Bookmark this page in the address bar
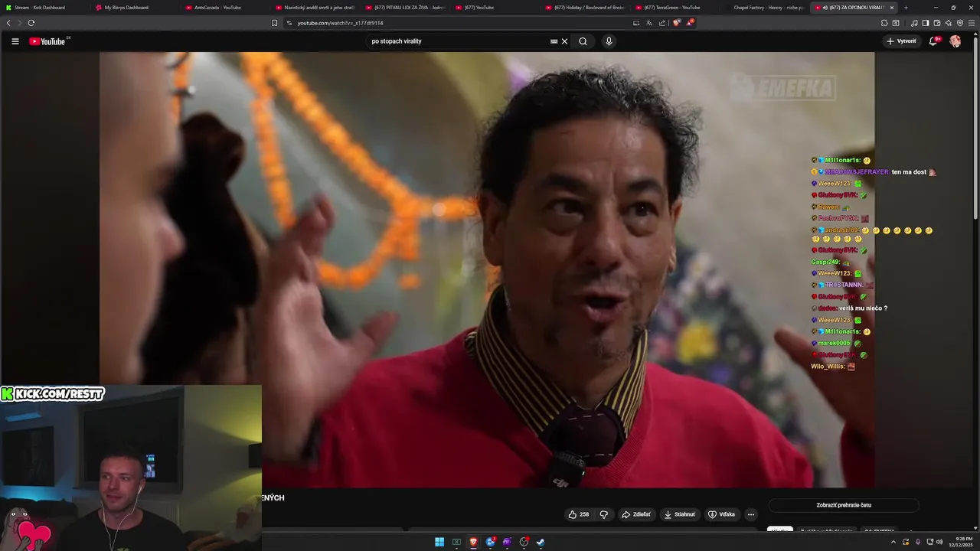This screenshot has width=980, height=551. 274,23
